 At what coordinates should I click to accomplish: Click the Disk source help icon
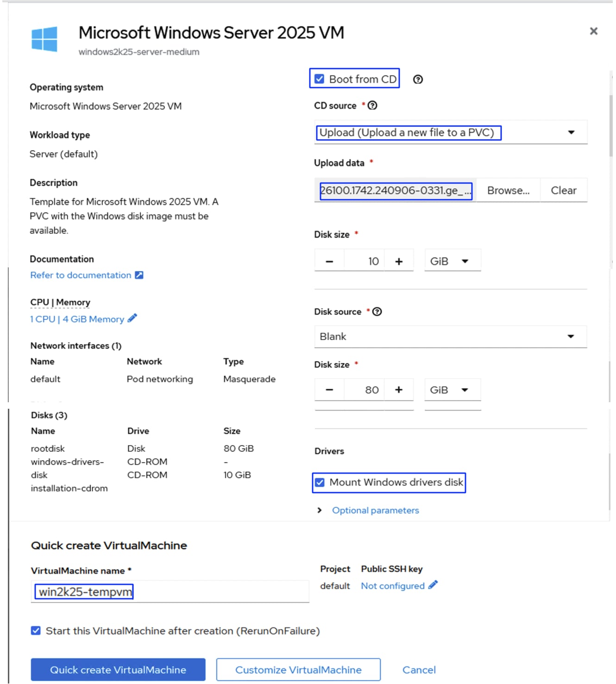tap(377, 312)
